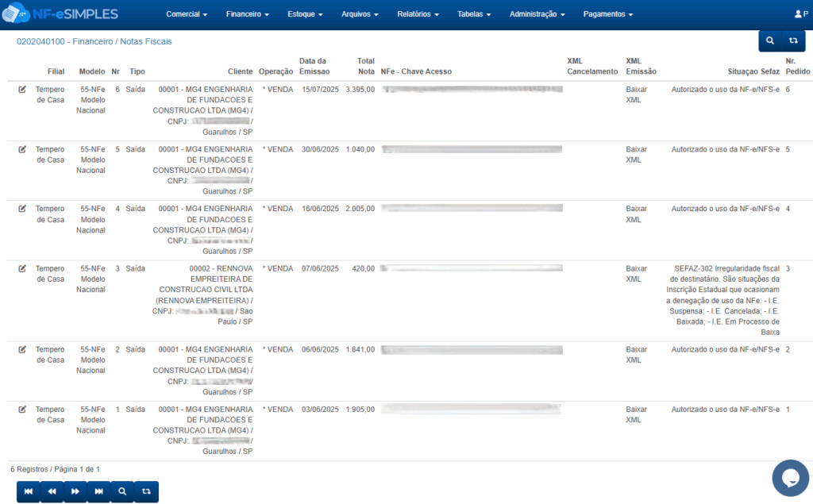This screenshot has width=813, height=504.
Task: Download Baixar XML for invoice dated 06/06/2025
Action: (x=636, y=355)
